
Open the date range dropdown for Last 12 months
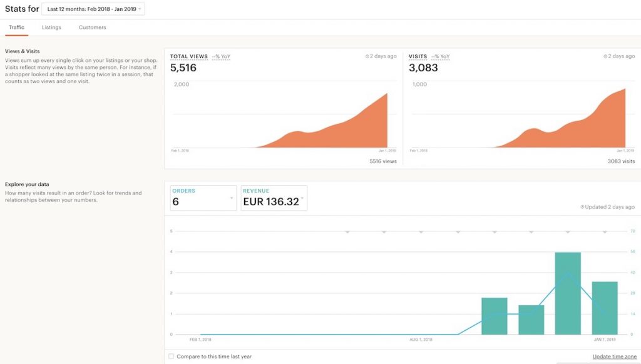(x=93, y=9)
